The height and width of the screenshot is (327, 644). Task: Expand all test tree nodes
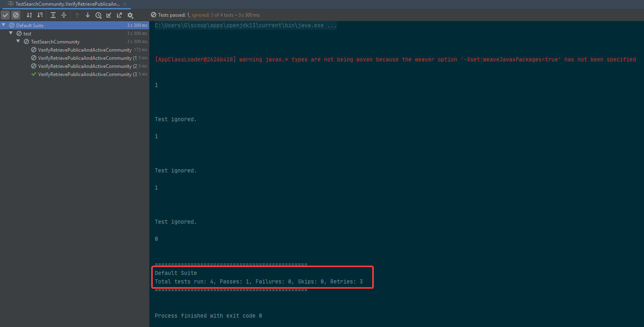point(53,15)
